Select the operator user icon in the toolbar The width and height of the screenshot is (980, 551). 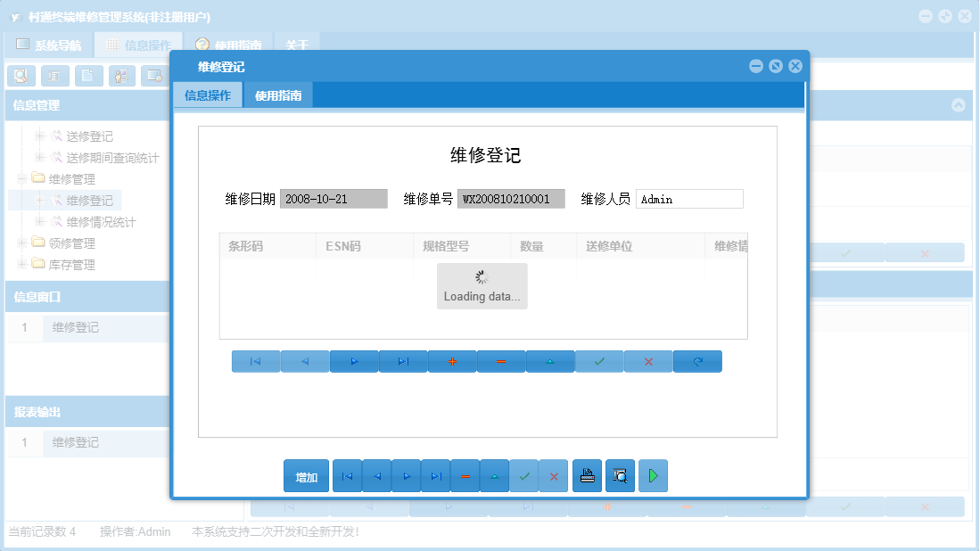pos(120,76)
